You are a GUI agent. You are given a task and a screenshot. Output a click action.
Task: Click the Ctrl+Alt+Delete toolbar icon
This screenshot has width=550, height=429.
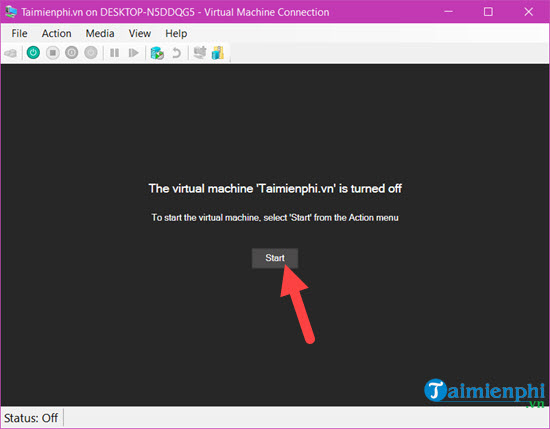click(11, 53)
